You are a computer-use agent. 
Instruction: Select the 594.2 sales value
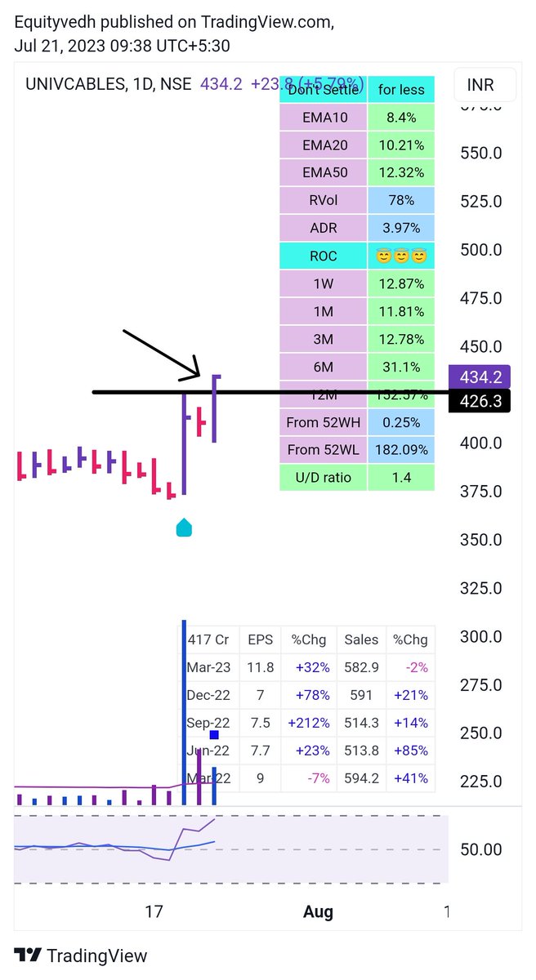pyautogui.click(x=361, y=778)
